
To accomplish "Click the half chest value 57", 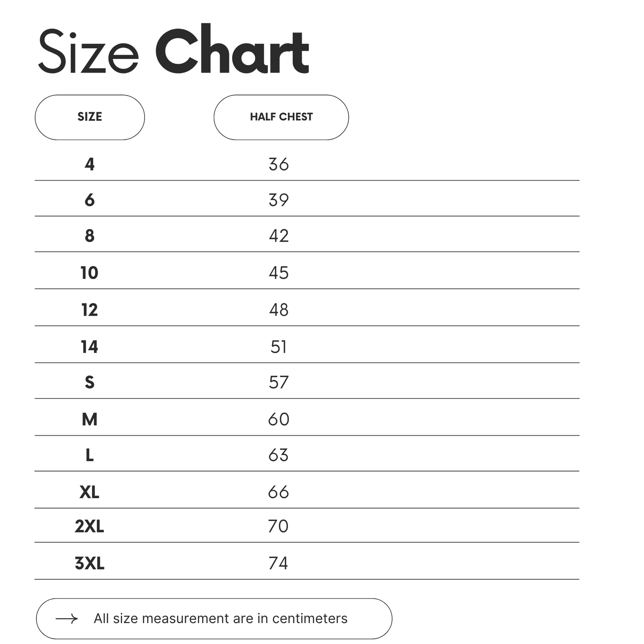I will point(279,382).
